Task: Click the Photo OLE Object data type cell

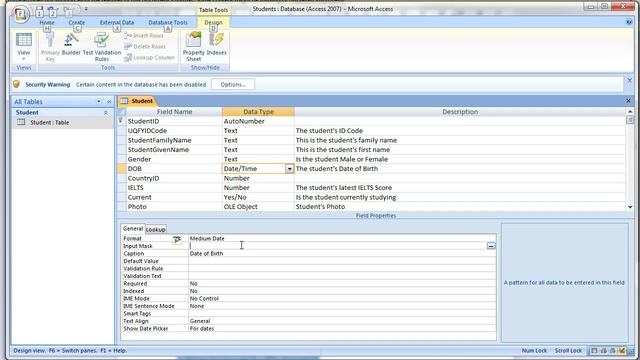Action: (258, 207)
